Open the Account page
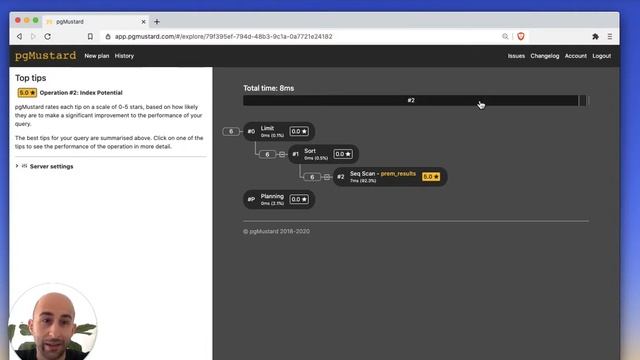Viewport: 640px width, 360px height. coord(576,56)
